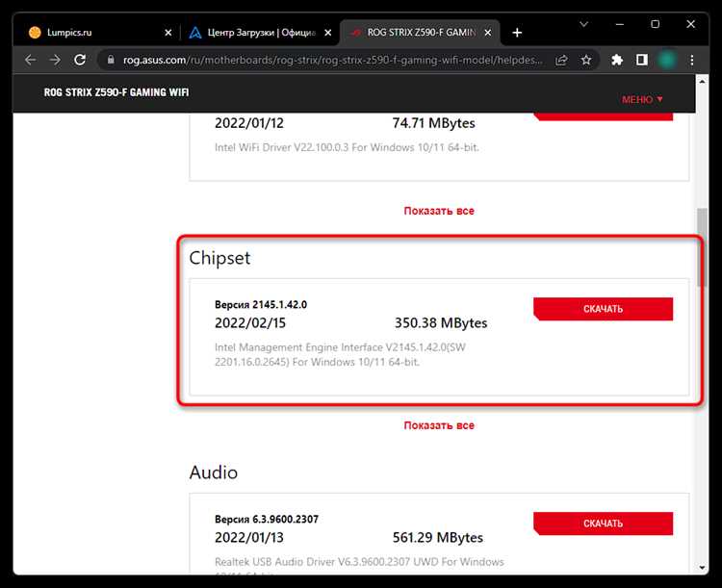722x588 pixels.
Task: Open the tab search chevron
Action: (583, 24)
